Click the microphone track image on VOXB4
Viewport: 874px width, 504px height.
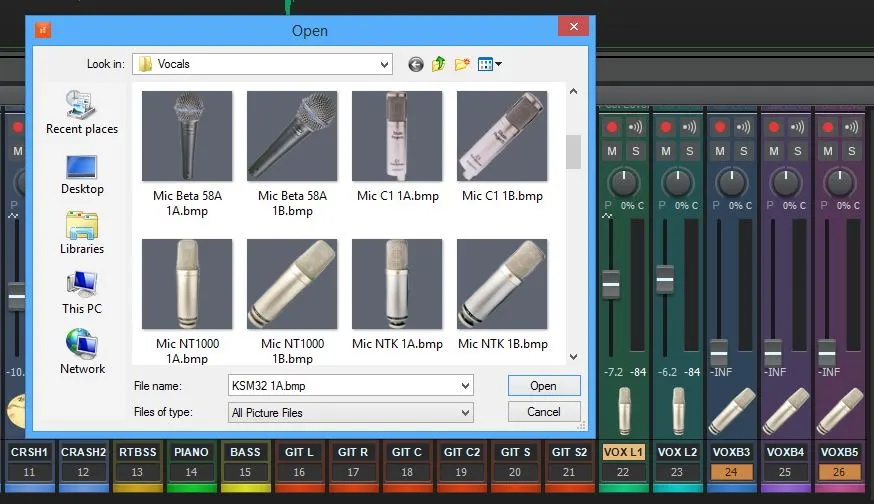pos(786,411)
